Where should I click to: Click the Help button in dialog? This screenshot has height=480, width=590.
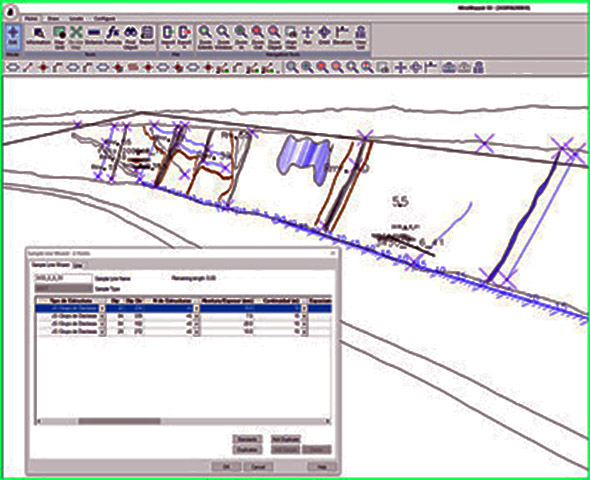(322, 467)
